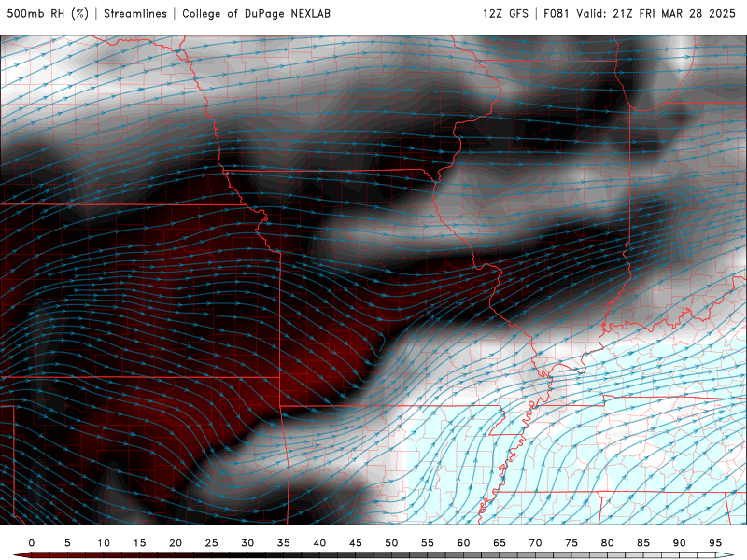Viewport: 747px width, 560px height.
Task: Click the colorbar label "15"
Action: pos(139,543)
